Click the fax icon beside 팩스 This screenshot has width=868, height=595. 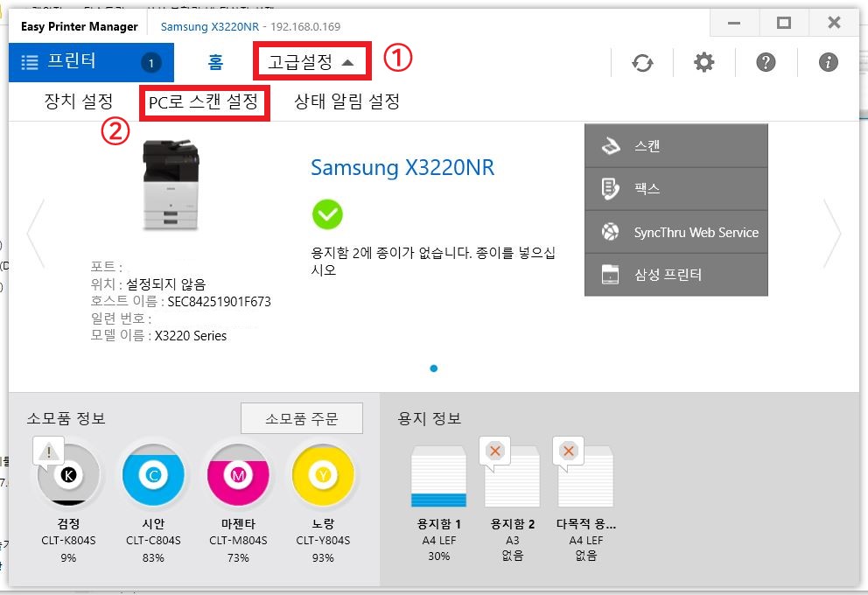click(x=610, y=189)
